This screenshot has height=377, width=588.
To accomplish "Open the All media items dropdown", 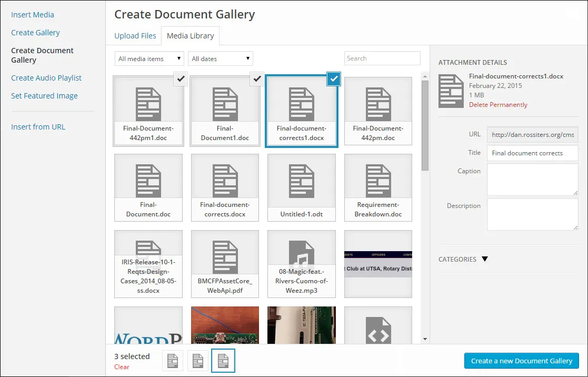I will (x=150, y=58).
